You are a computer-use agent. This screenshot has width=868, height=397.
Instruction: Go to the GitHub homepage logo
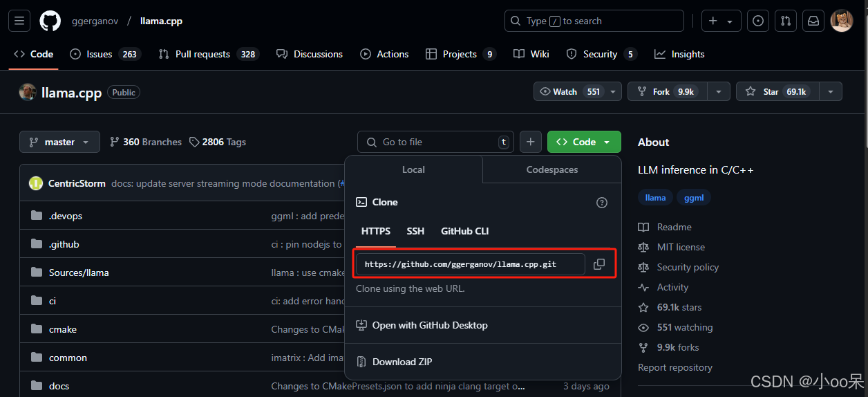[50, 21]
